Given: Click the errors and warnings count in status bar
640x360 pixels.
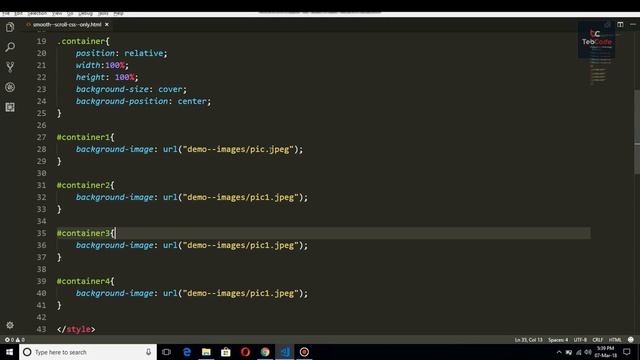Looking at the screenshot, I should coord(15,340).
